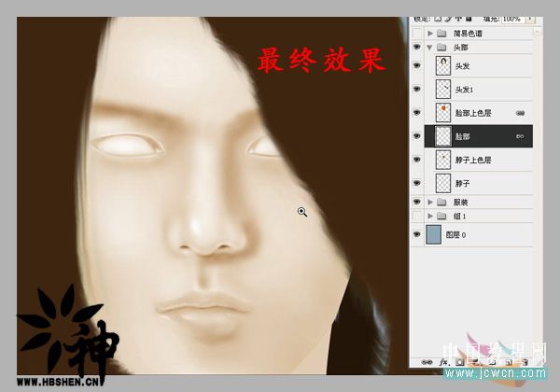The height and width of the screenshot is (392, 560).
Task: Expand the 简易色谱 group
Action: pos(430,34)
